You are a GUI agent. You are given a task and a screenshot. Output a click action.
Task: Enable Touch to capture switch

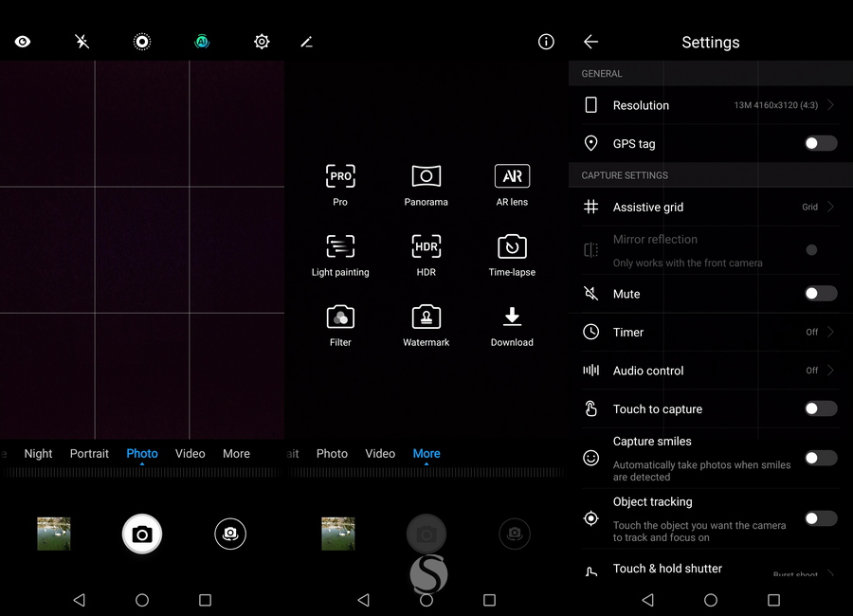820,408
